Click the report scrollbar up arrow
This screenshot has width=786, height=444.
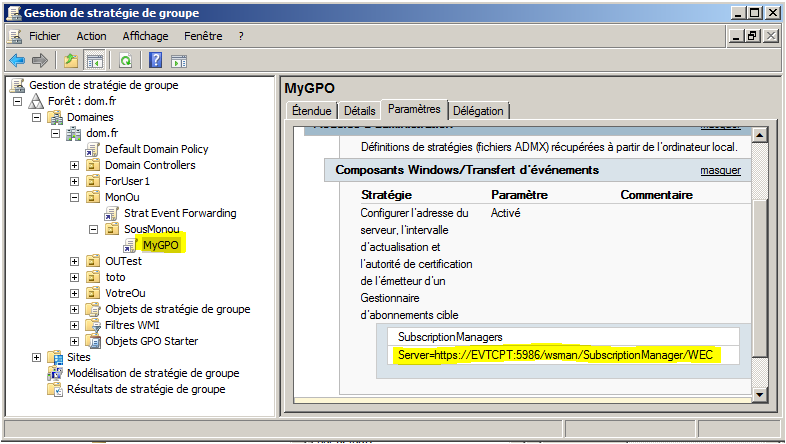click(x=759, y=135)
